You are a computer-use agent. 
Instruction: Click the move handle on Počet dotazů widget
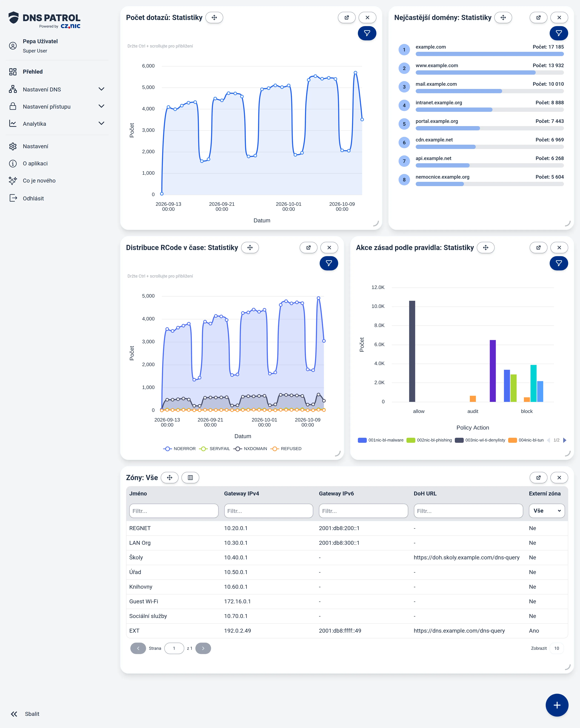[x=214, y=18]
